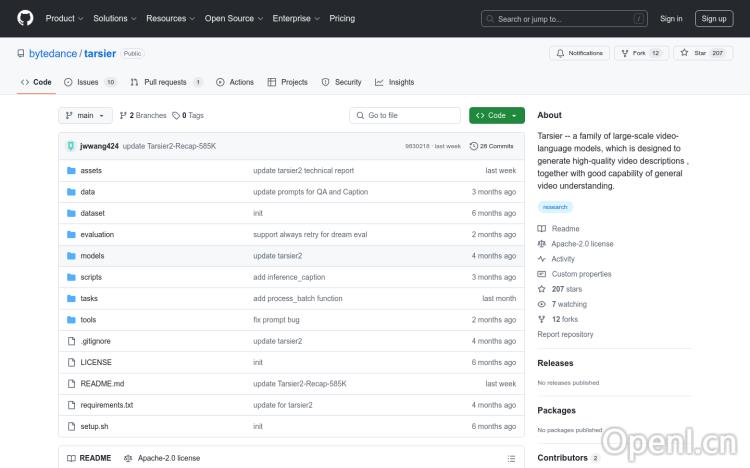Click the GitHub logo icon
Image resolution: width=750 pixels, height=468 pixels.
pos(25,18)
